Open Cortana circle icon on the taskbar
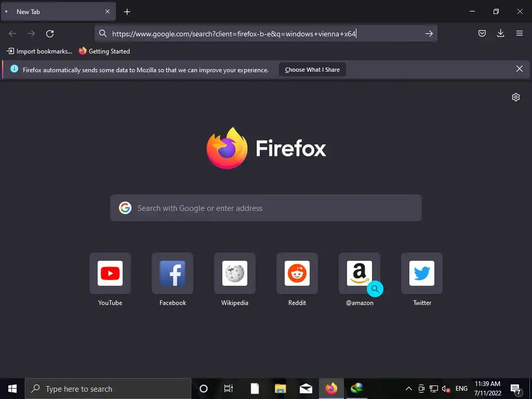The image size is (532, 399). tap(204, 389)
